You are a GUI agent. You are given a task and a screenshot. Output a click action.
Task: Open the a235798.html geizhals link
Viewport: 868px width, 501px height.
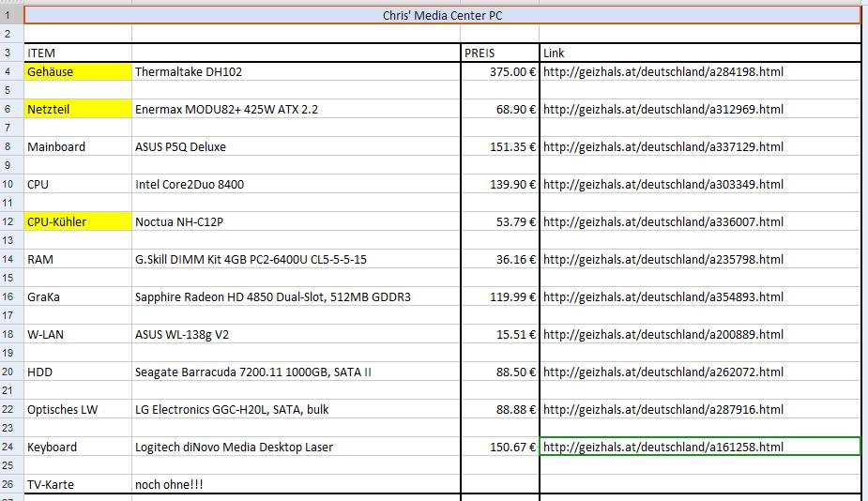pos(663,260)
